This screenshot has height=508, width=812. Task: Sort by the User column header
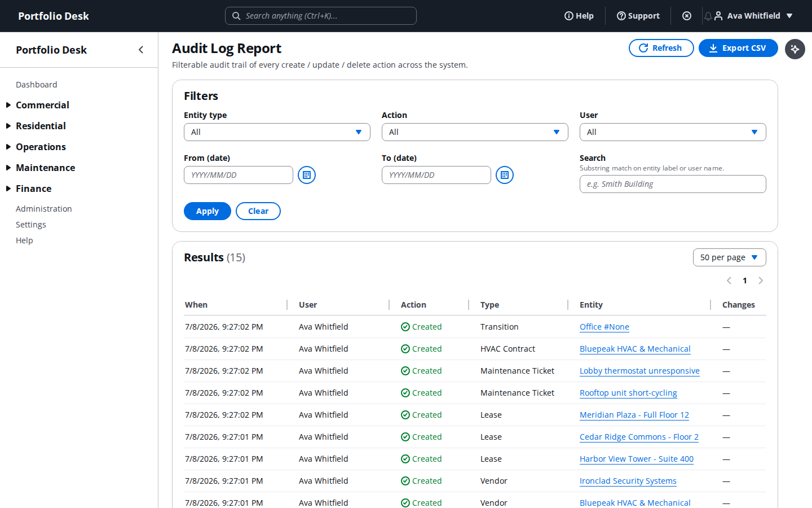(x=308, y=305)
